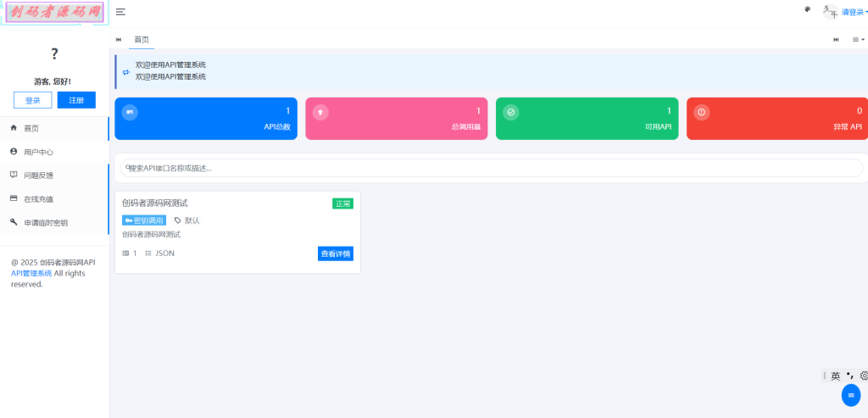868x418 pixels.
Task: Open IME settings gear icon
Action: [x=864, y=376]
